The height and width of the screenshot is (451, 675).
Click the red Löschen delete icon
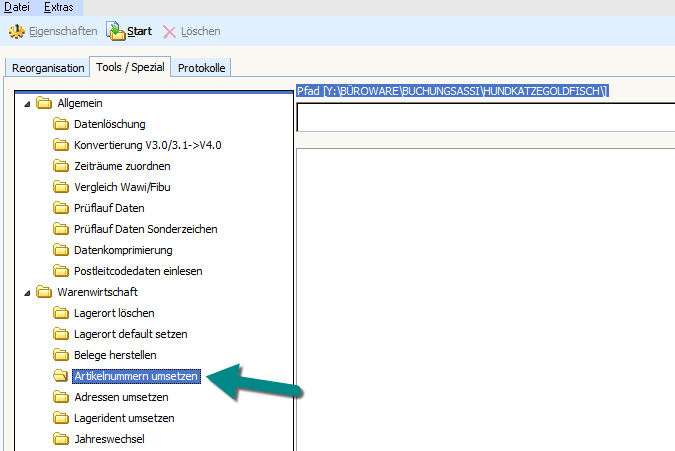[x=170, y=31]
